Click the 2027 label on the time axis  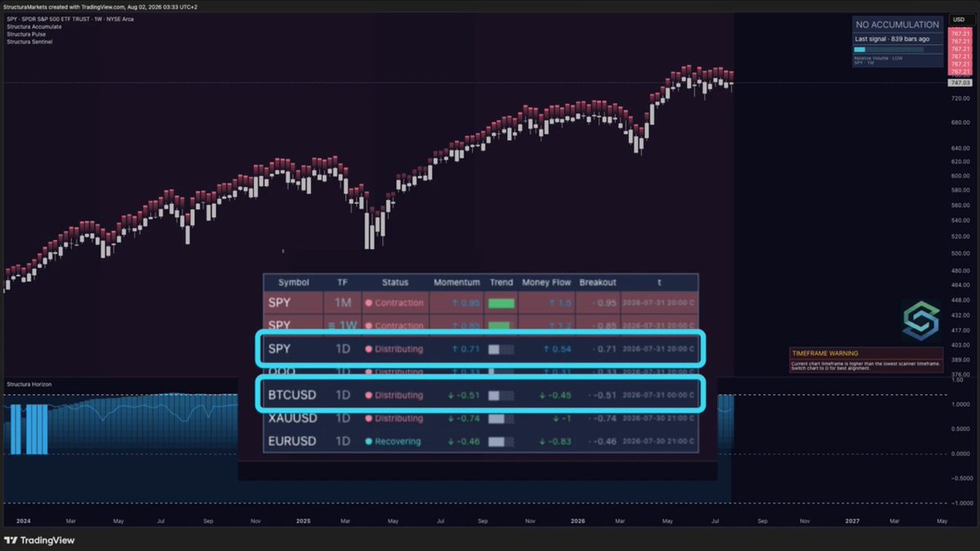click(x=852, y=520)
